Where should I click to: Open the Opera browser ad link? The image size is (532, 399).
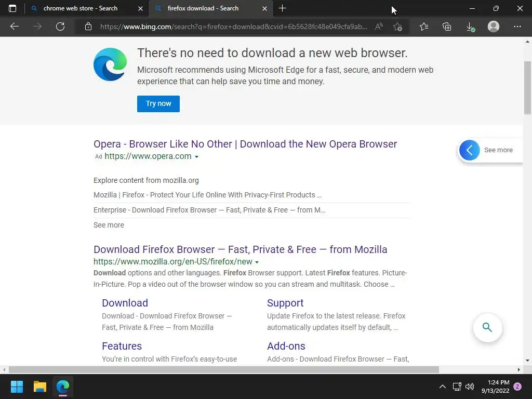pos(245,144)
